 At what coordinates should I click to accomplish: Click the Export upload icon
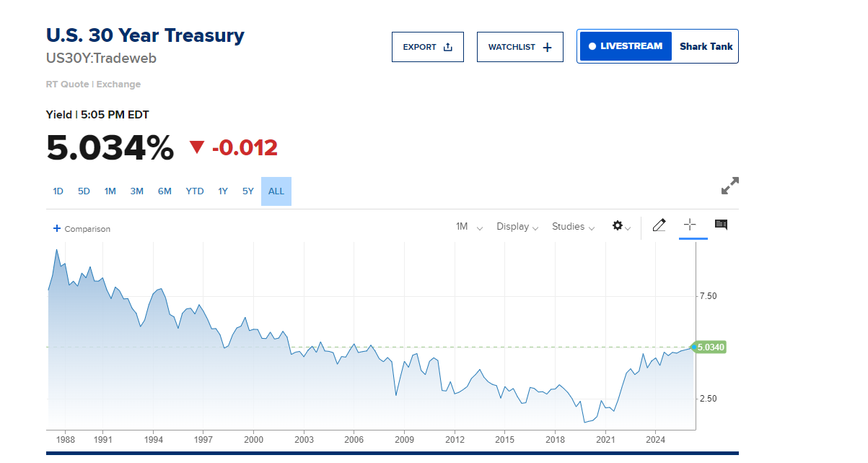(447, 47)
